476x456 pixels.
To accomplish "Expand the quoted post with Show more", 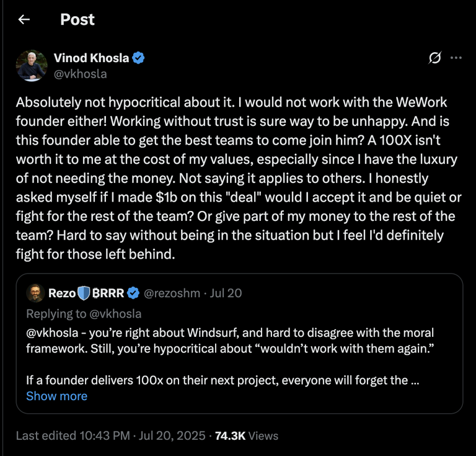I will [56, 396].
